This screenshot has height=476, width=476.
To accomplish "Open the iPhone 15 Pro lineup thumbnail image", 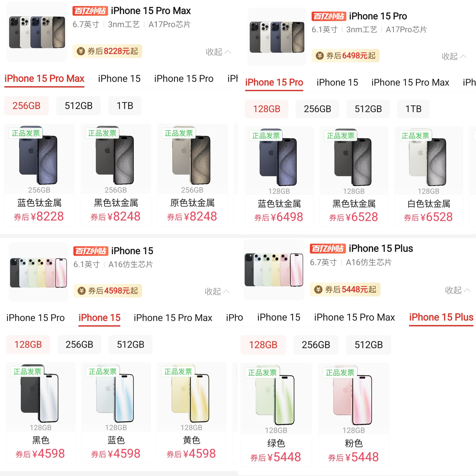I will pyautogui.click(x=277, y=37).
